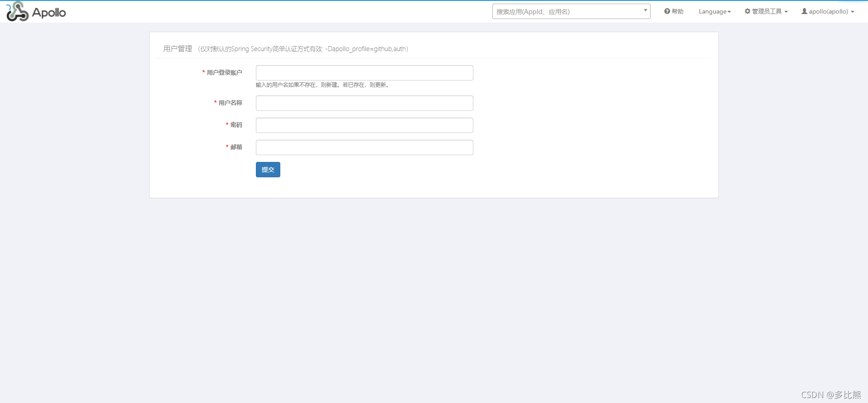This screenshot has width=868, height=403.
Task: Open the 帮助 help link
Action: (674, 11)
